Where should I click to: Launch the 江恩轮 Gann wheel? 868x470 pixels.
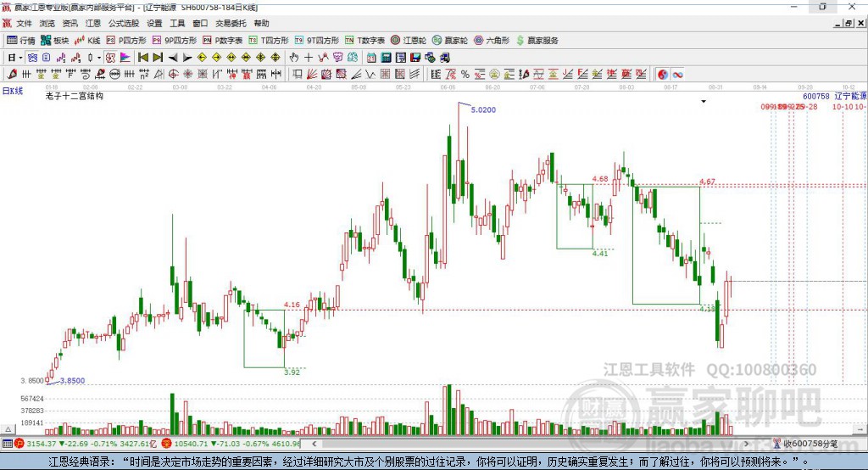pyautogui.click(x=409, y=41)
